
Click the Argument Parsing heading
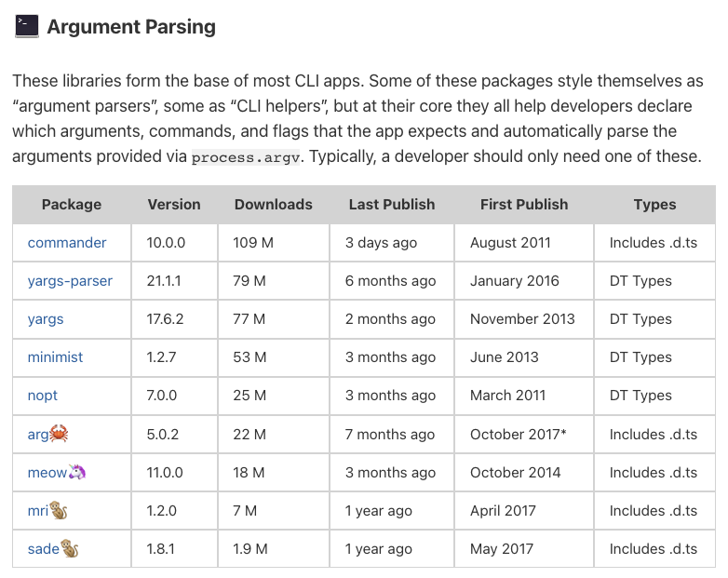131,27
